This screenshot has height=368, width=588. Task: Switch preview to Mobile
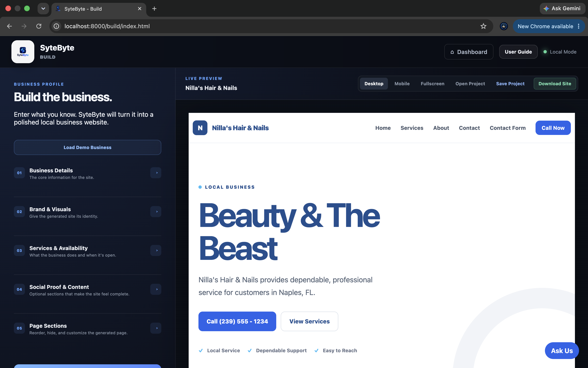click(x=402, y=84)
